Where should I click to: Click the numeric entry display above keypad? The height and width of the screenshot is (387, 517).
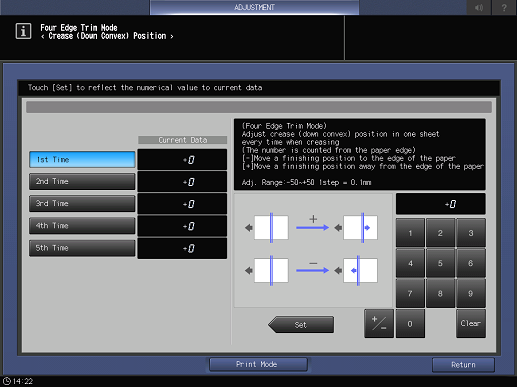(x=441, y=204)
